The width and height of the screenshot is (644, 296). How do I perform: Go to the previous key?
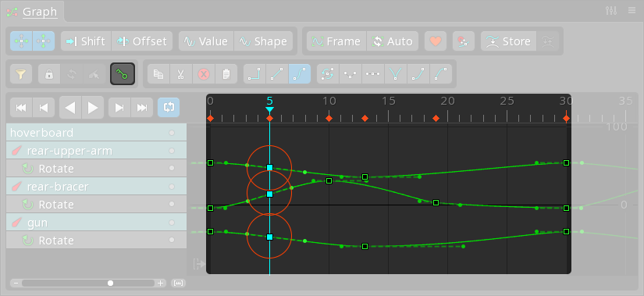(x=43, y=108)
